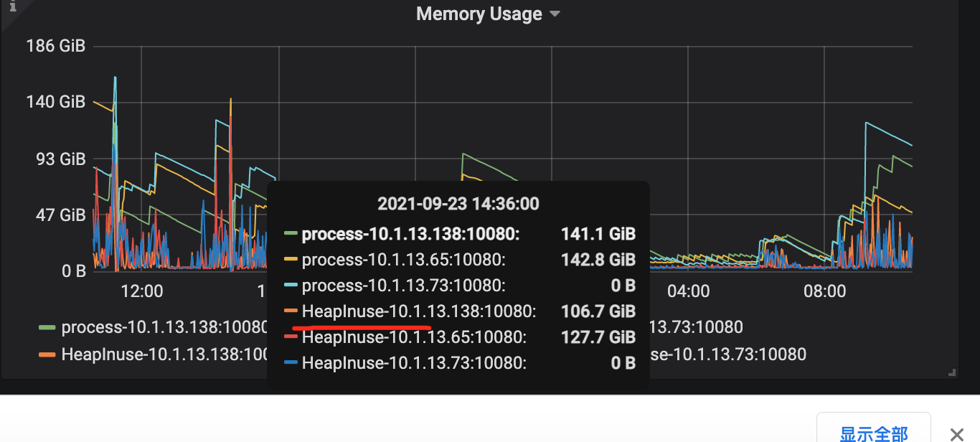Click the info icon in the panel corner
The image size is (980, 442).
pos(12,6)
